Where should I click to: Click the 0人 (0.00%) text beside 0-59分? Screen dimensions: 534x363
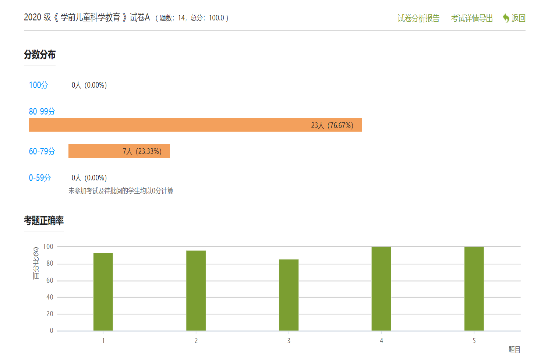click(x=89, y=178)
